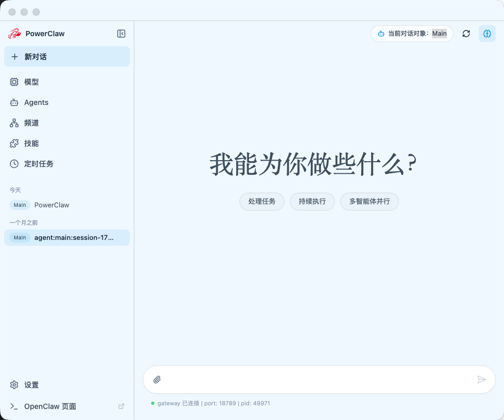Screen dimensions: 504x420
Task: Click the send message arrow icon
Action: click(x=481, y=379)
